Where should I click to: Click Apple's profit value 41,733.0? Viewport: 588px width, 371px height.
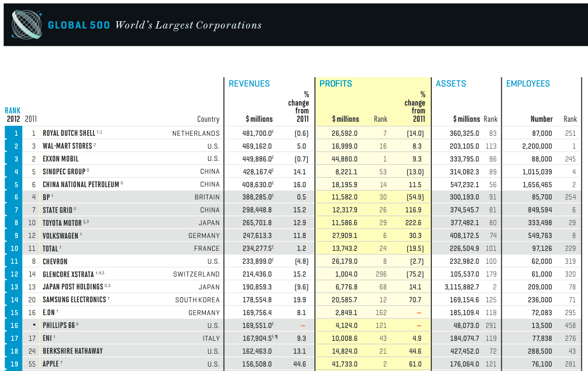click(345, 364)
